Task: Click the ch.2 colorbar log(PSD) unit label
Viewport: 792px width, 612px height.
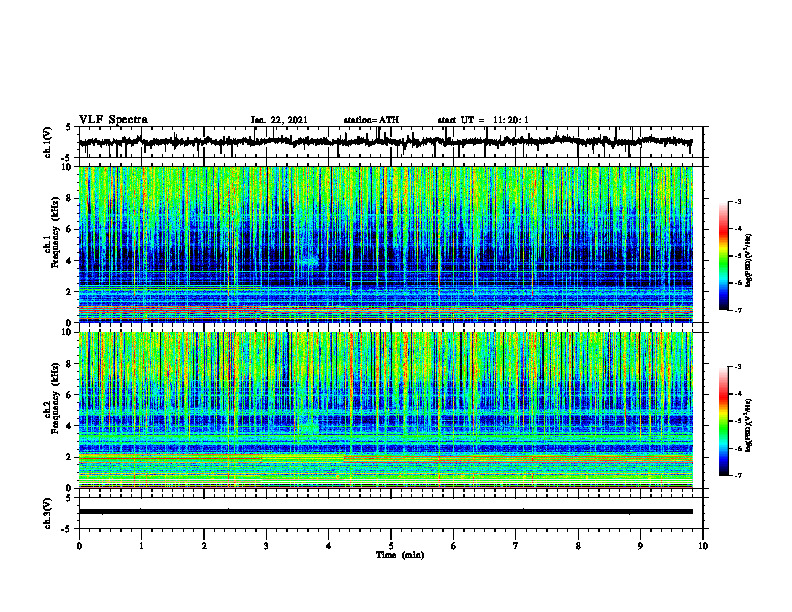Action: 749,425
